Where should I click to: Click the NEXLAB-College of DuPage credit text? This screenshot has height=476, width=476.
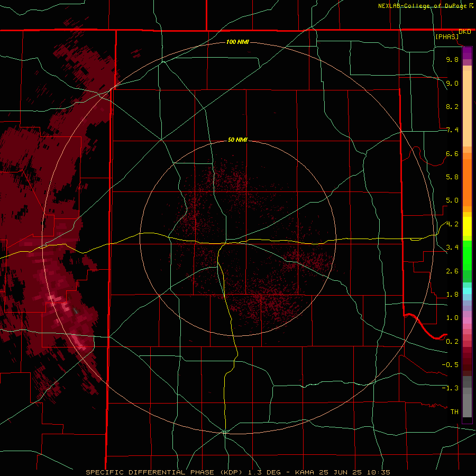point(423,6)
